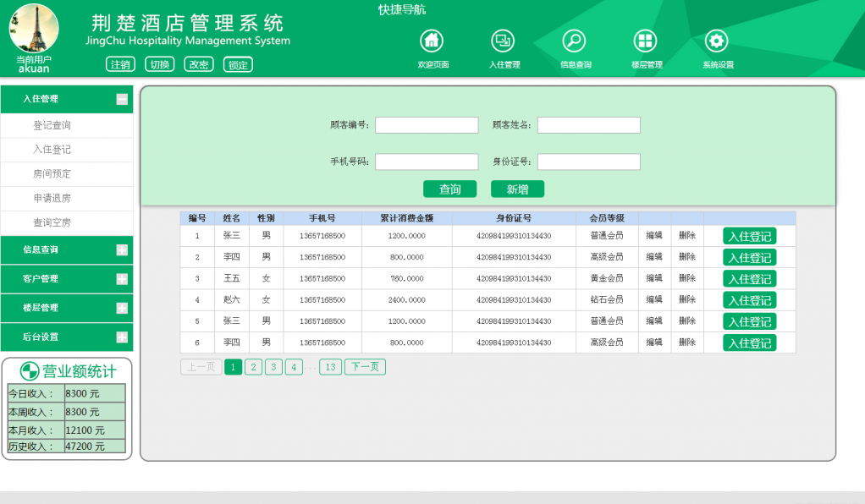Click the 锁定 lock button
This screenshot has height=504, width=865.
pyautogui.click(x=238, y=64)
